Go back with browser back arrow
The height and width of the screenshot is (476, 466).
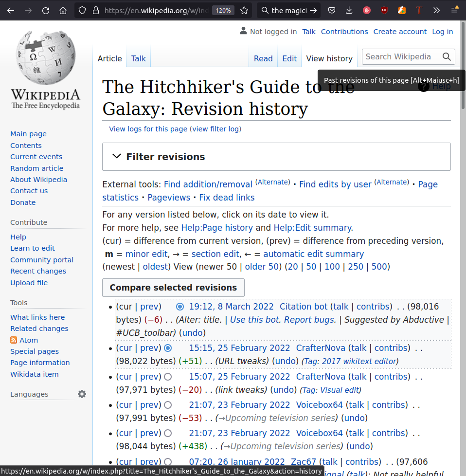[x=11, y=11]
